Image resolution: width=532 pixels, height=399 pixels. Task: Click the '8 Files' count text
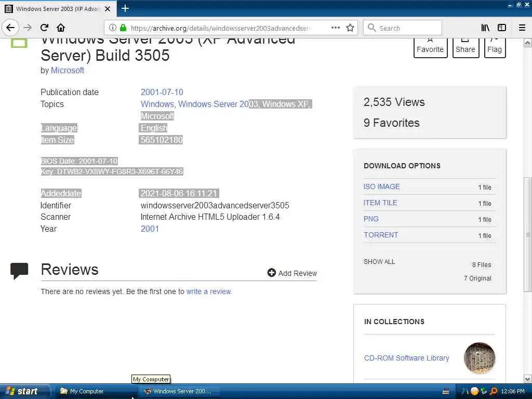coord(482,264)
